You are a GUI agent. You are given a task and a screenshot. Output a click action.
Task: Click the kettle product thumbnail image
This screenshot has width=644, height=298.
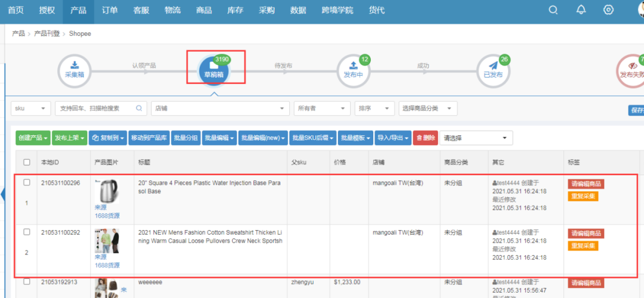(106, 191)
